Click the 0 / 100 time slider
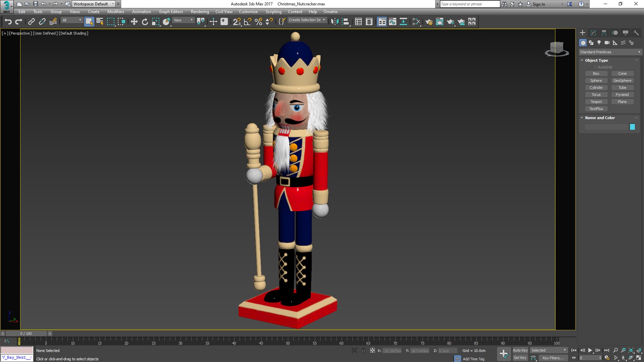Image resolution: width=644 pixels, height=362 pixels. [x=26, y=334]
